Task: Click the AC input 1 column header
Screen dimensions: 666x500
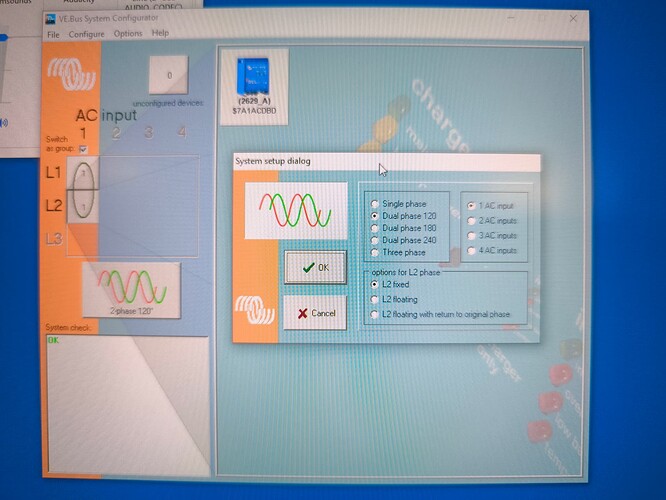Action: (x=83, y=133)
